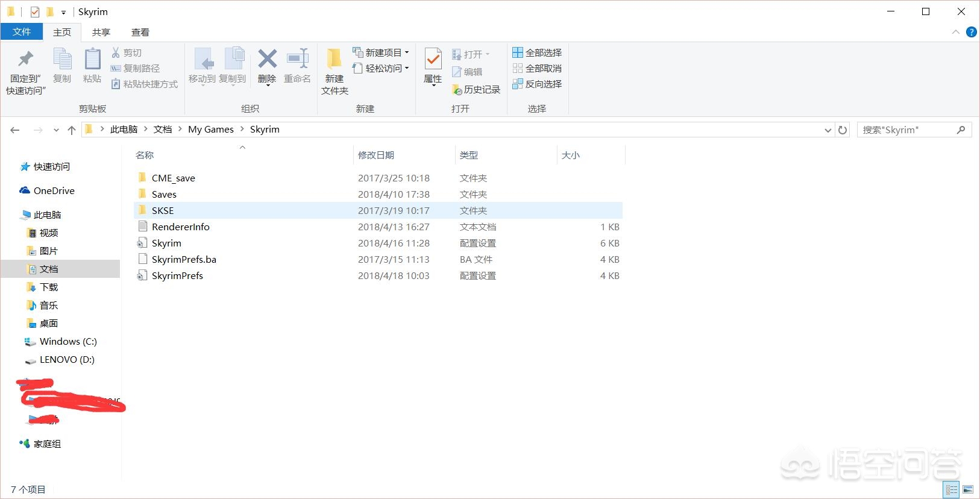Screen dimensions: 980x499
Task: Click 文档 in the address breadcrumb
Action: (163, 129)
